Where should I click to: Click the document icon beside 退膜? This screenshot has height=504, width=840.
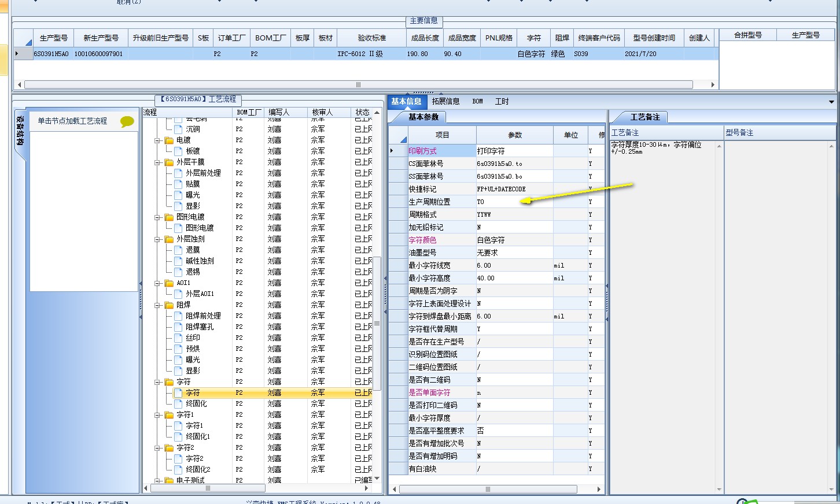(x=179, y=250)
